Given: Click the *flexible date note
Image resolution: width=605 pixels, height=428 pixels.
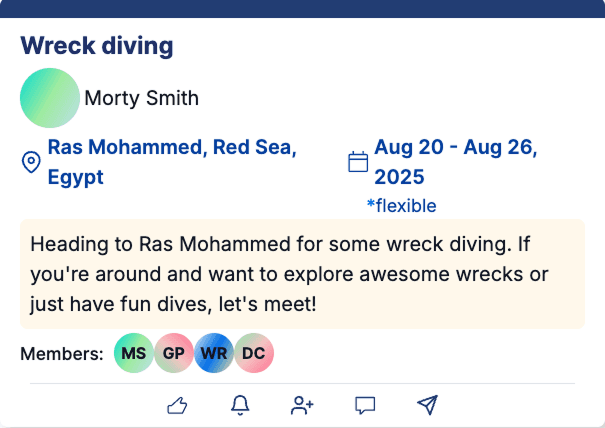Looking at the screenshot, I should (x=401, y=206).
